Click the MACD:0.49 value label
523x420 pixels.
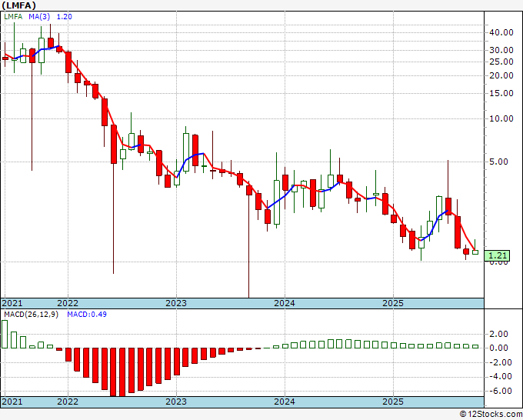pyautogui.click(x=87, y=315)
